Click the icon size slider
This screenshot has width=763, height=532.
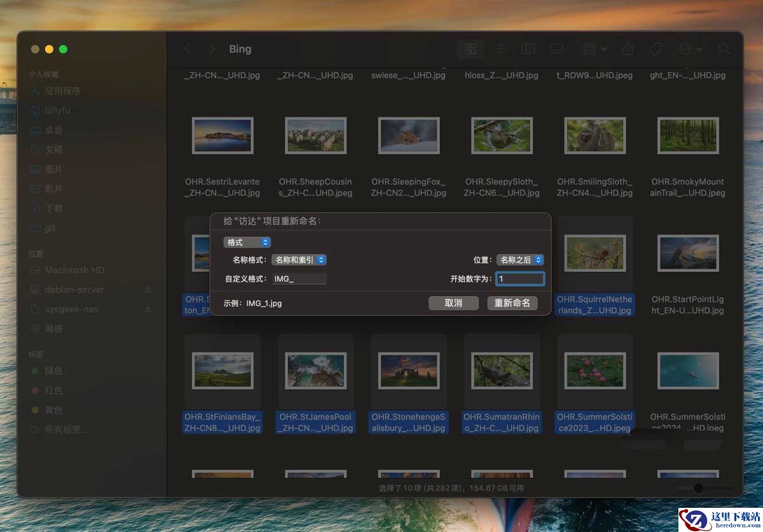click(703, 488)
